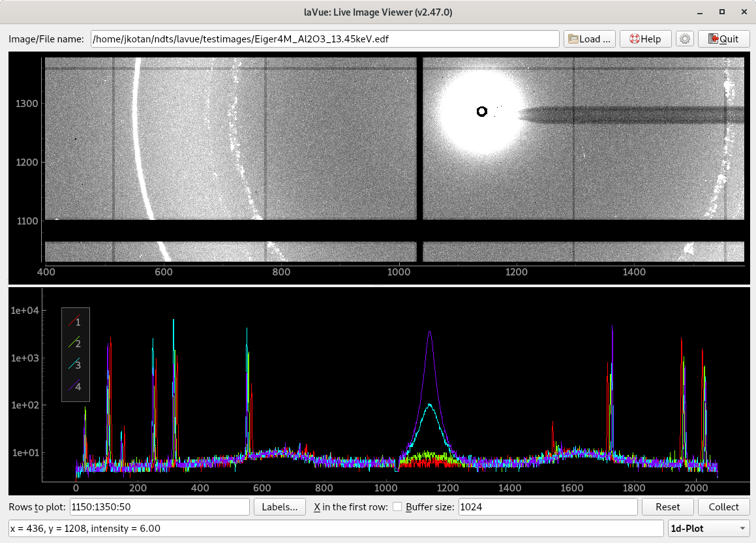Image resolution: width=756 pixels, height=543 pixels.
Task: Click the Buffer size field
Action: [547, 507]
